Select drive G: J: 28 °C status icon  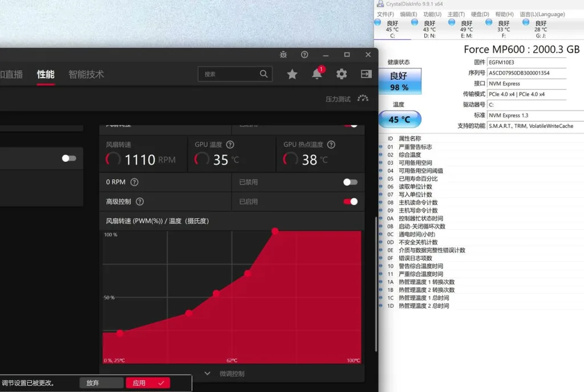[x=526, y=22]
